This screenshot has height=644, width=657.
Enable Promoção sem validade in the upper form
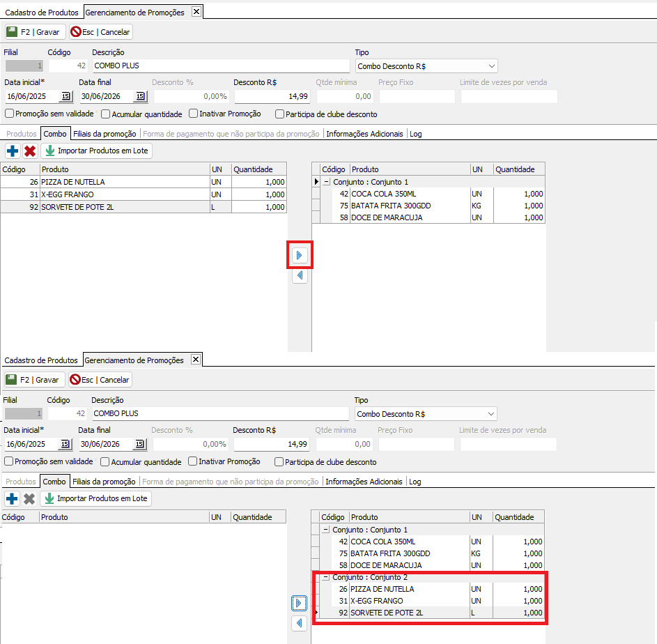coord(10,114)
